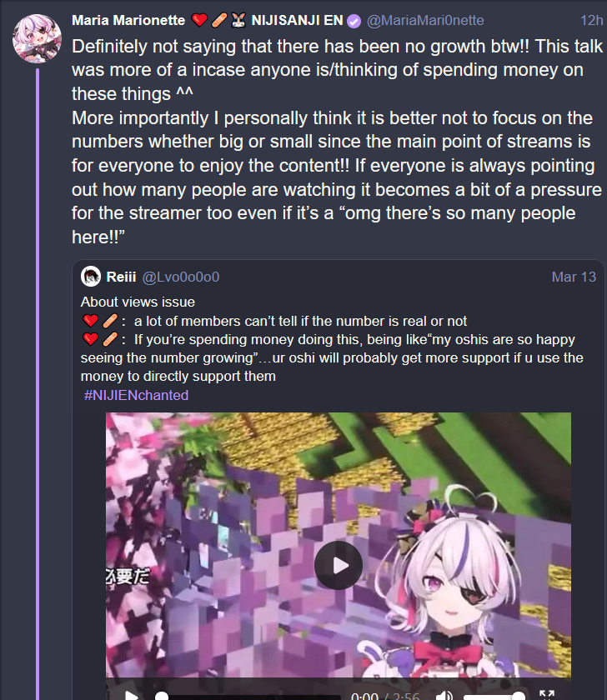
Task: Click the play icon in video controls
Action: point(131,696)
